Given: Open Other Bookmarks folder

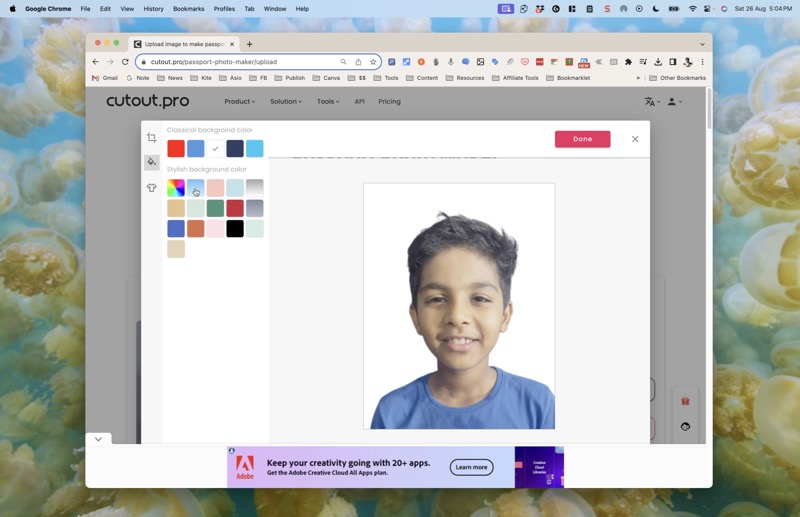Looking at the screenshot, I should 677,78.
